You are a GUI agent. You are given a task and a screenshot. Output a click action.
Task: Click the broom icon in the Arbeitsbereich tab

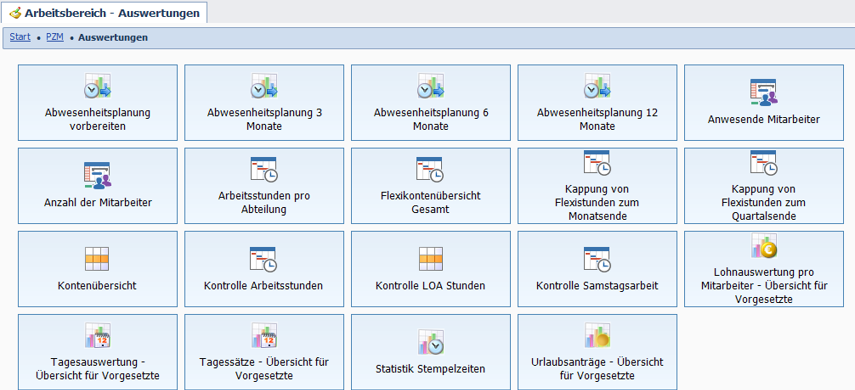point(15,13)
